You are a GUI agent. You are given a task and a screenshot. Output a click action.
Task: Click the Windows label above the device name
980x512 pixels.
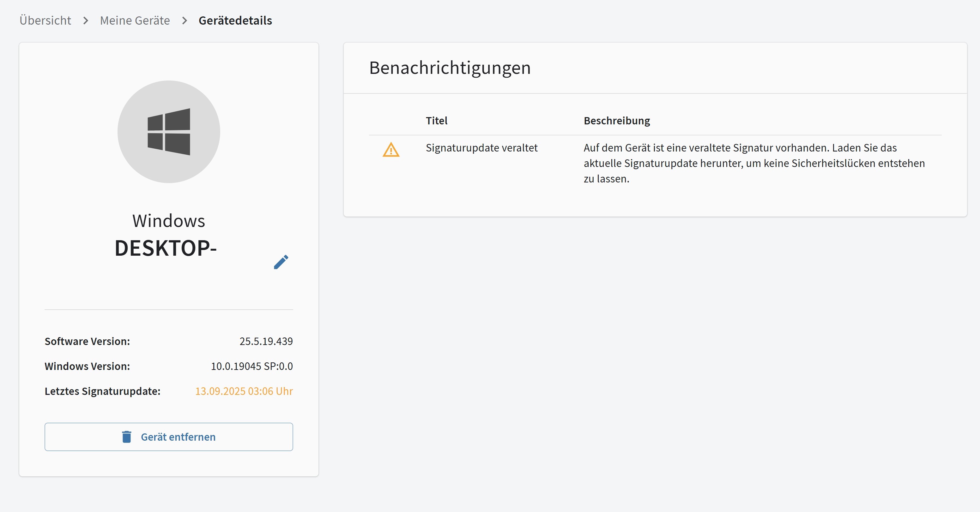(x=168, y=220)
